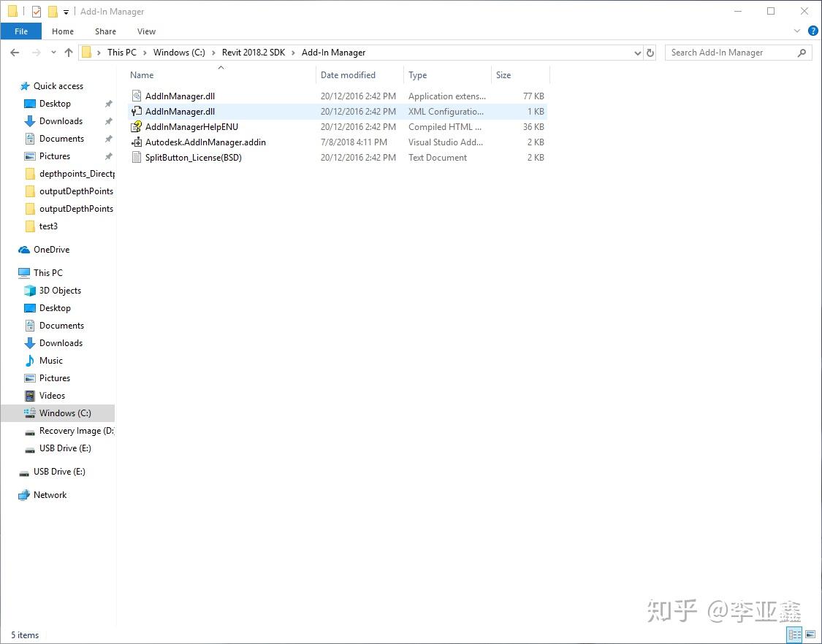The height and width of the screenshot is (644, 822).
Task: Open OneDrive in the navigation pane
Action: 51,250
